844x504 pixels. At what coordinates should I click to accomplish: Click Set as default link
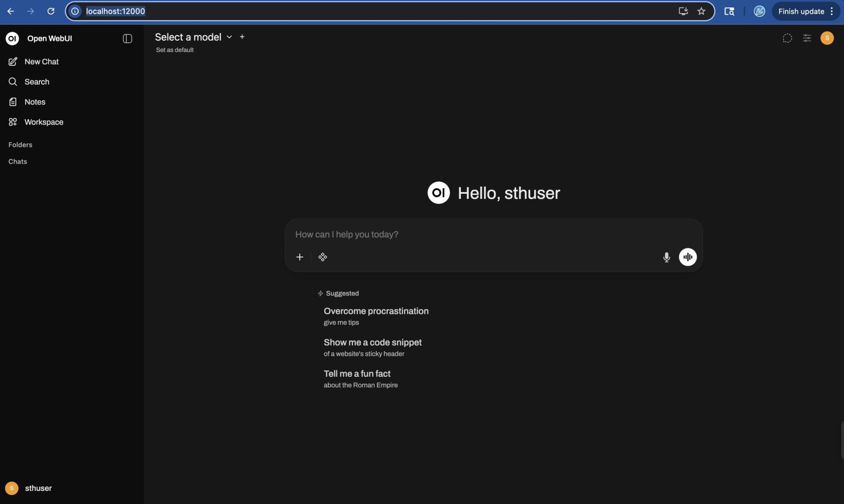(175, 50)
